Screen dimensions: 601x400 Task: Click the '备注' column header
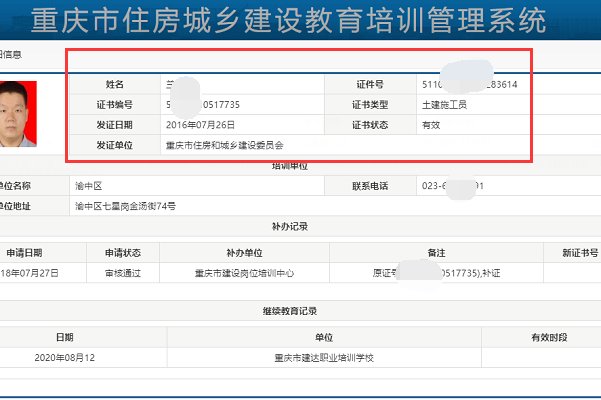pos(437,253)
